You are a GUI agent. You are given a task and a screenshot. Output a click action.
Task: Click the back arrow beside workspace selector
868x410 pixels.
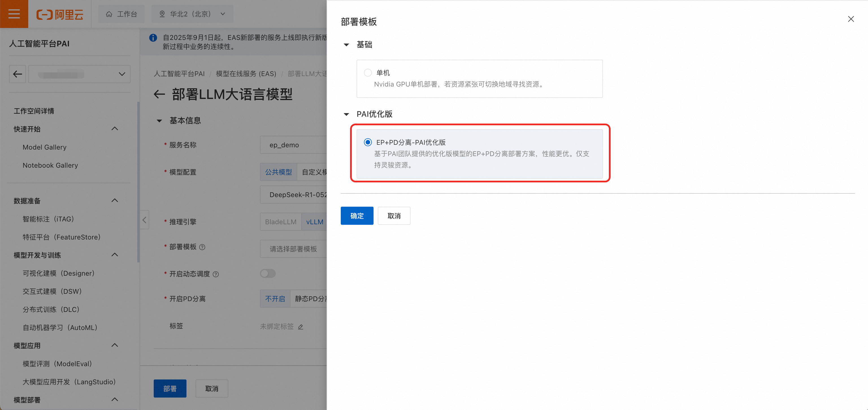(18, 74)
